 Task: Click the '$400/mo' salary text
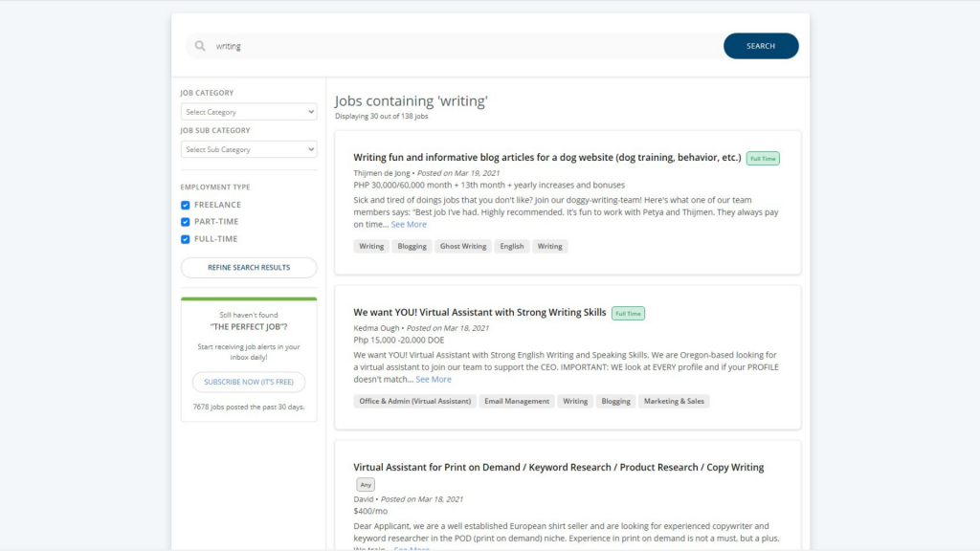pyautogui.click(x=370, y=511)
